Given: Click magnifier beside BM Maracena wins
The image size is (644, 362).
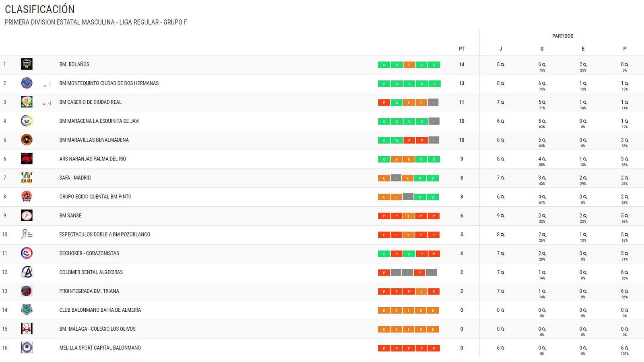Looking at the screenshot, I should (544, 121).
